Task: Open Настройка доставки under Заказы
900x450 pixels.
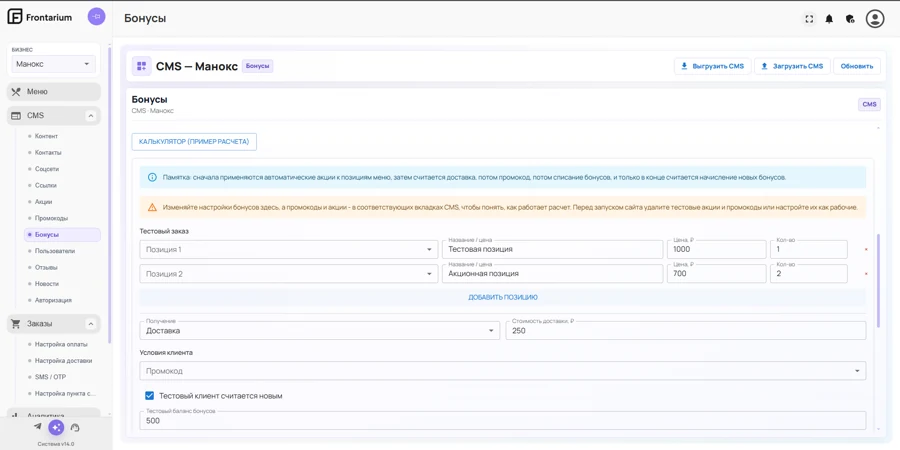Action: pyautogui.click(x=63, y=361)
